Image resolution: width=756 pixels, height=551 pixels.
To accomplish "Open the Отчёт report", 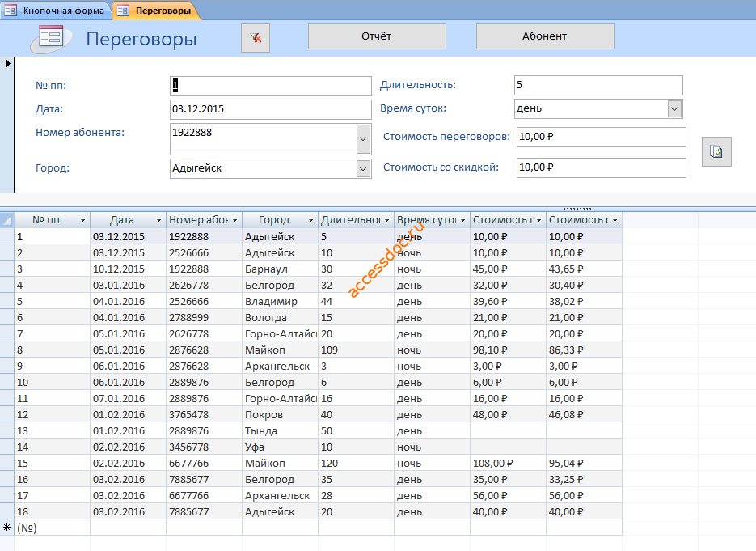I will pyautogui.click(x=377, y=36).
